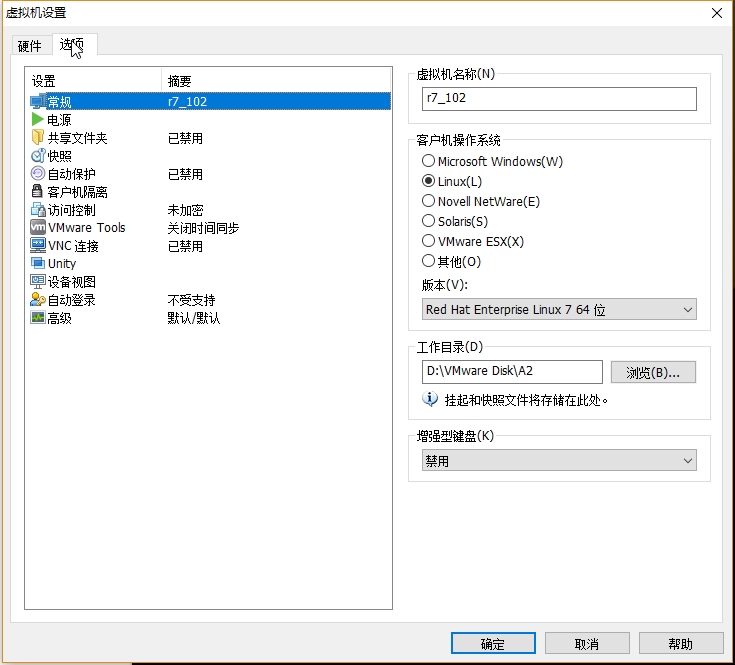Click the 共享文件夹 folder icon

click(x=38, y=137)
